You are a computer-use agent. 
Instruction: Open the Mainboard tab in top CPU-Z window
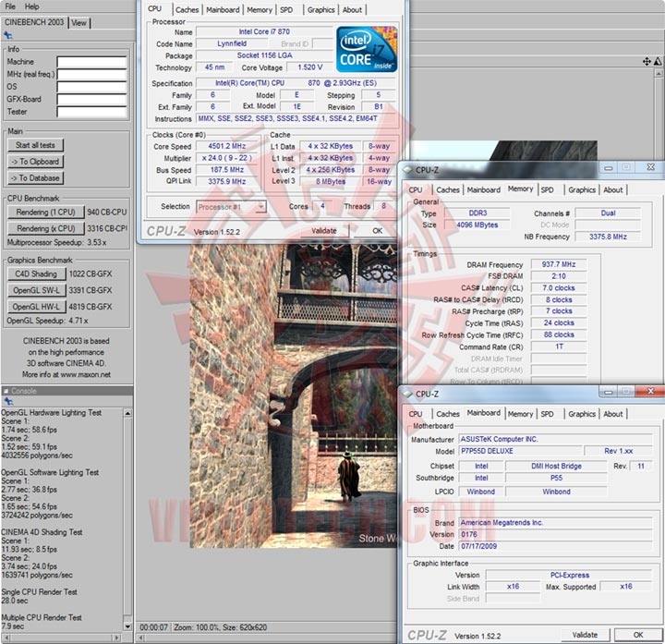(223, 10)
